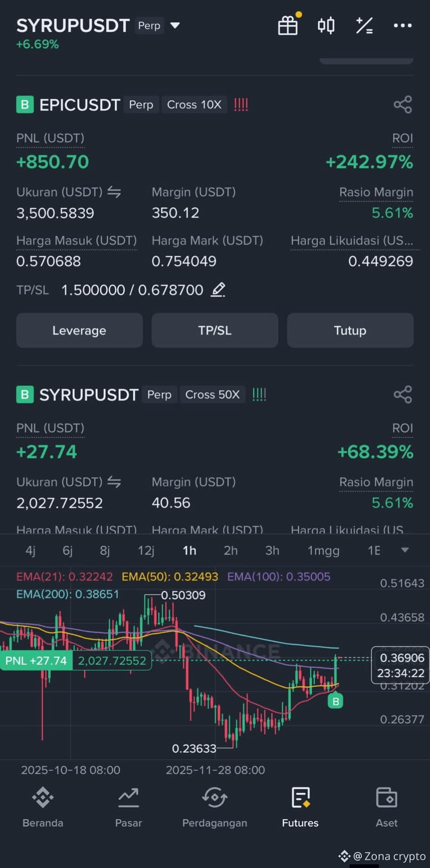Click the Tutup button
The image size is (430, 868).
350,330
